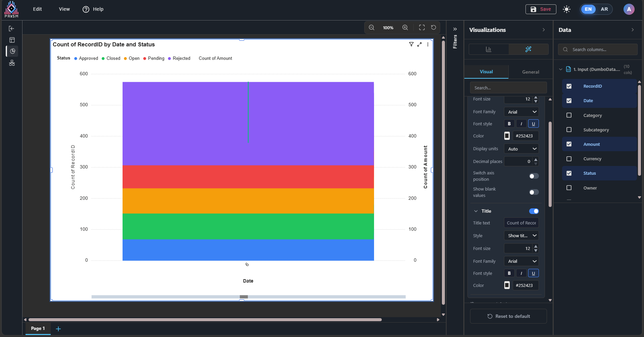Expand chart with focus mode arrows icon
This screenshot has width=644, height=337.
(x=419, y=44)
